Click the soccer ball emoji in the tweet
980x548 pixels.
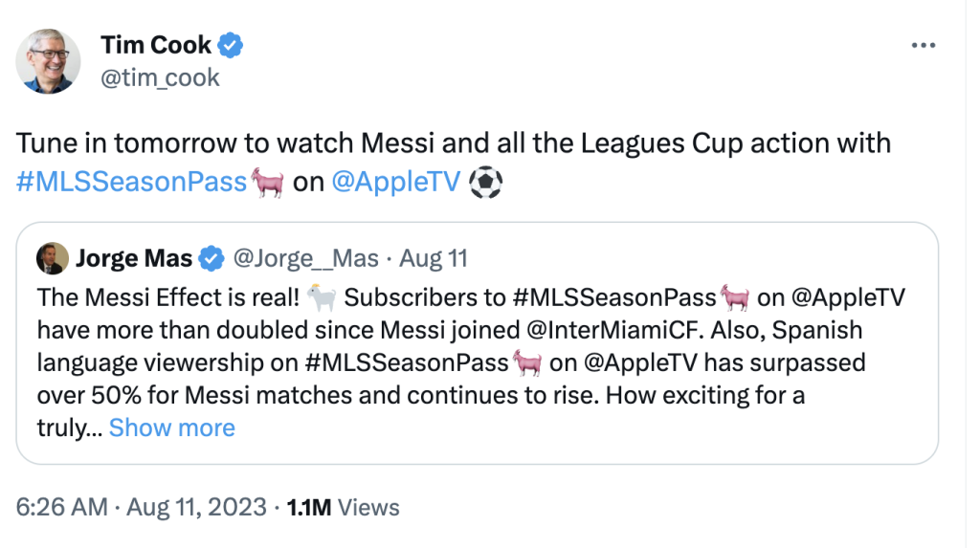(x=485, y=181)
